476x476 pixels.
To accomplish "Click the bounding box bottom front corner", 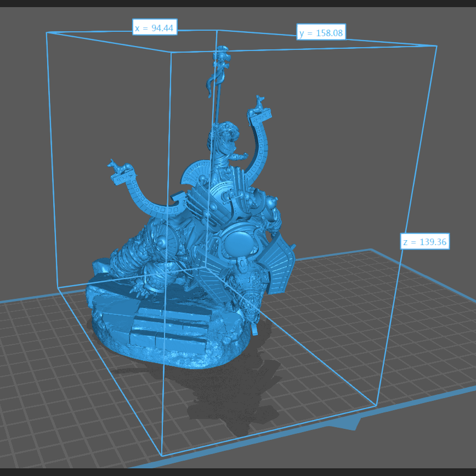I will (x=162, y=456).
